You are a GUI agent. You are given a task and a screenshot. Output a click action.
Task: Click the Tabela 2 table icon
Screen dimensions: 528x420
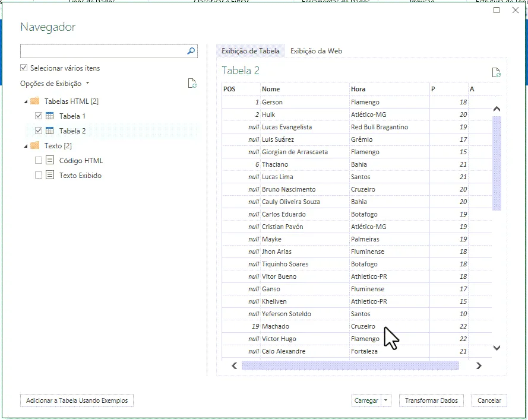[x=49, y=131]
